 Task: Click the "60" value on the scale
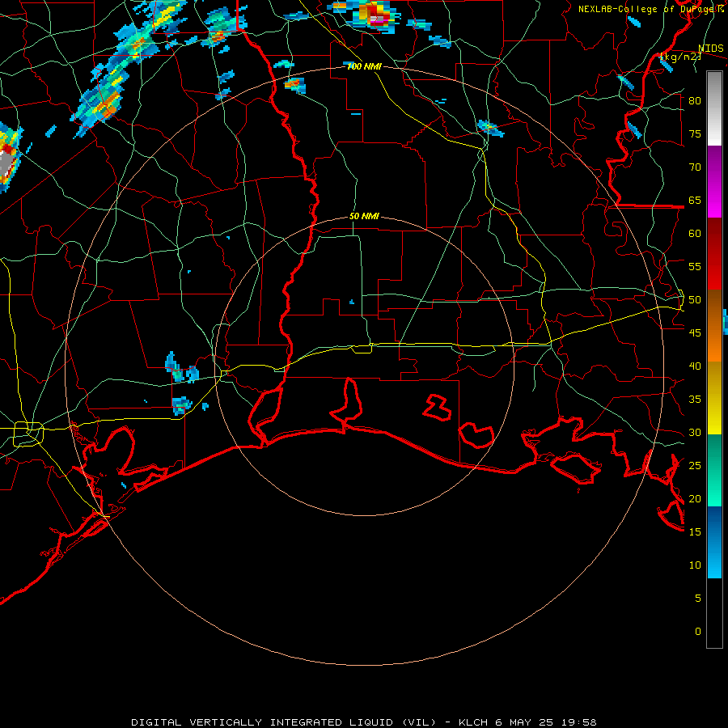coord(695,234)
